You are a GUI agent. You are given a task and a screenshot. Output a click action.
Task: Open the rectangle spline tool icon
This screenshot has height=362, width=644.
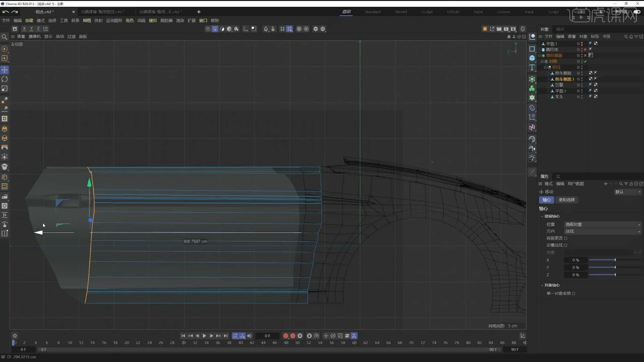(532, 49)
